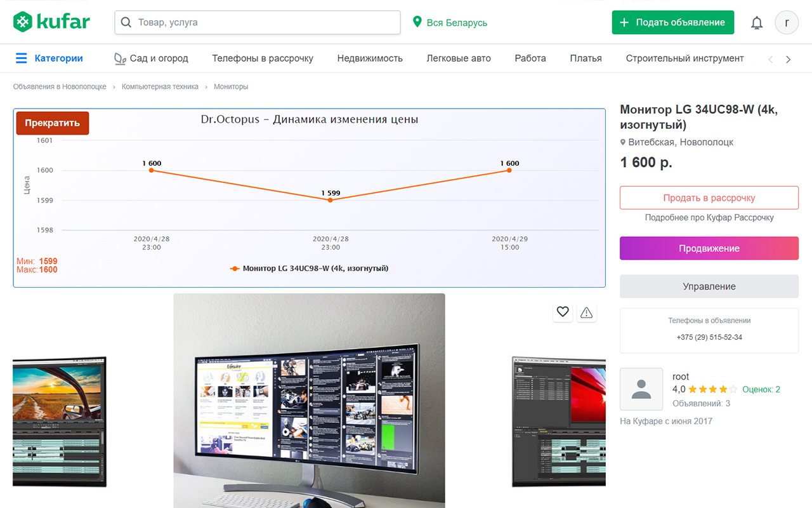The image size is (812, 508).
Task: Click chart title Dr.Octopus Динамика изменения цены
Action: pyautogui.click(x=310, y=119)
